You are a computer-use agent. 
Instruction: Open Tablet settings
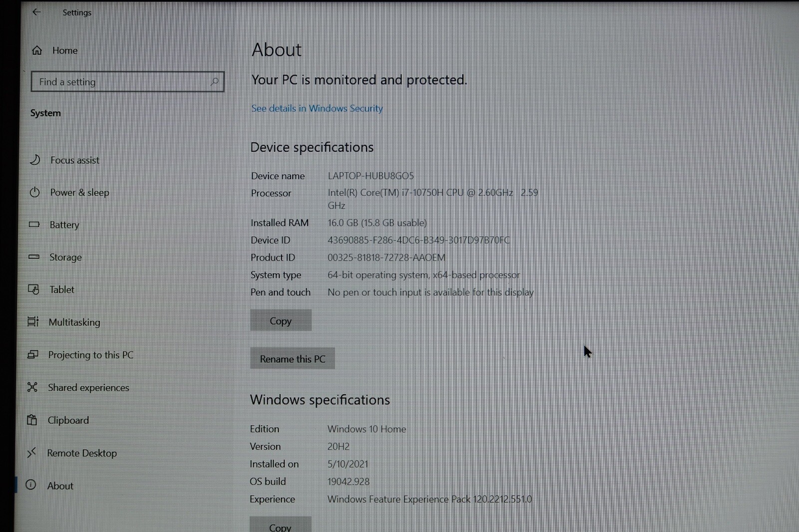click(62, 289)
